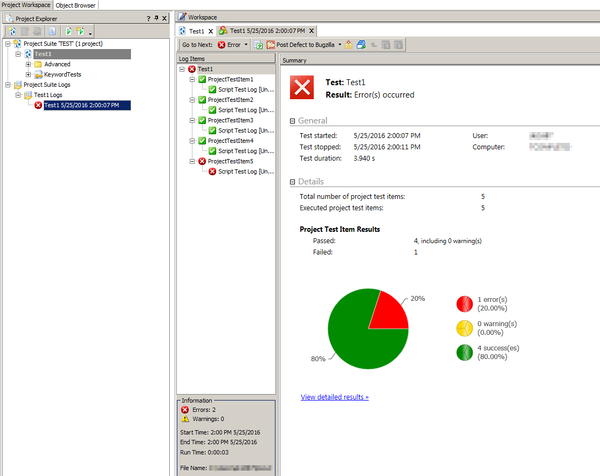Open View detailed results link
Viewport: 600px width, 476px height.
coord(334,397)
